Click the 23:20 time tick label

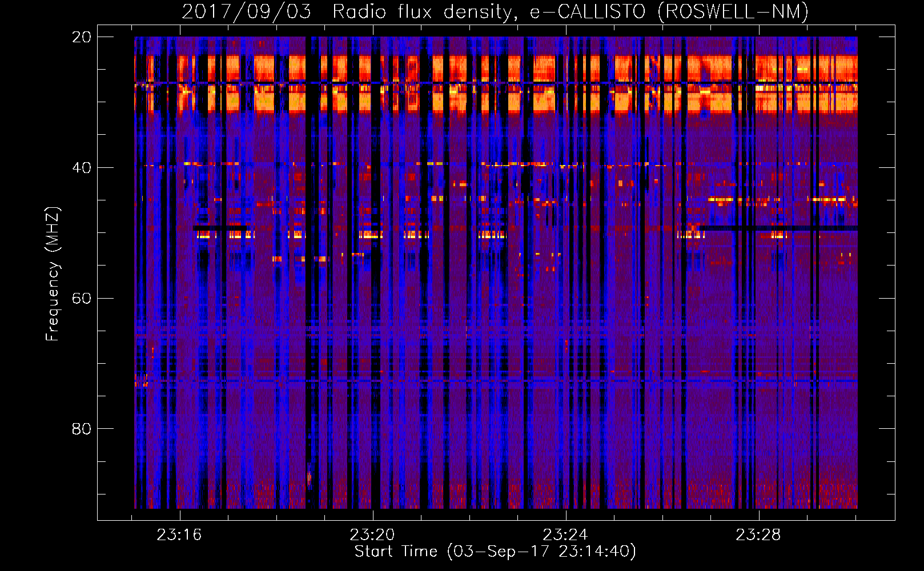372,535
